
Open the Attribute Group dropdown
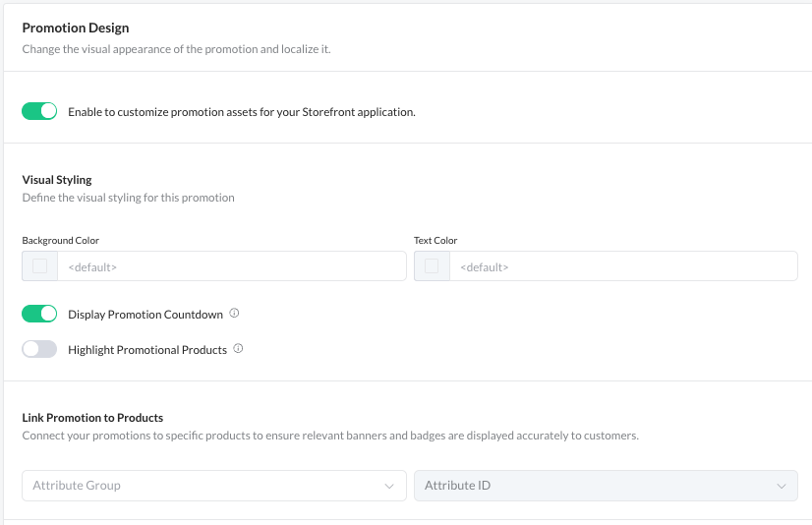(x=214, y=486)
